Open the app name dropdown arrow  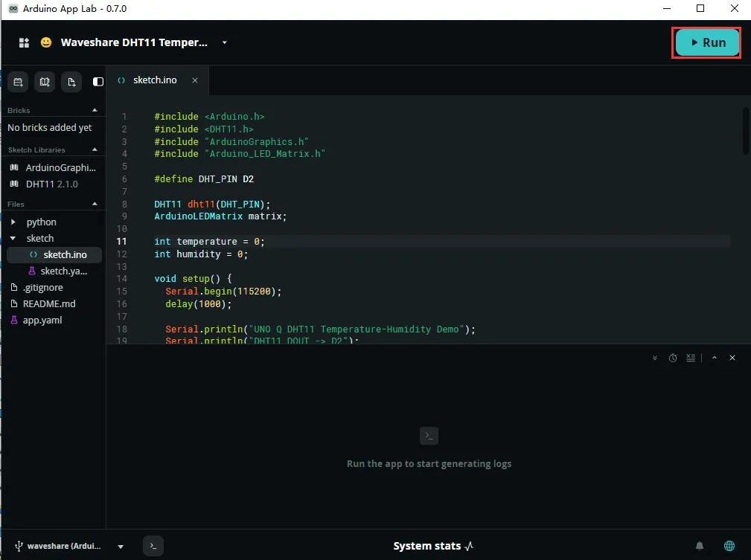coord(225,42)
